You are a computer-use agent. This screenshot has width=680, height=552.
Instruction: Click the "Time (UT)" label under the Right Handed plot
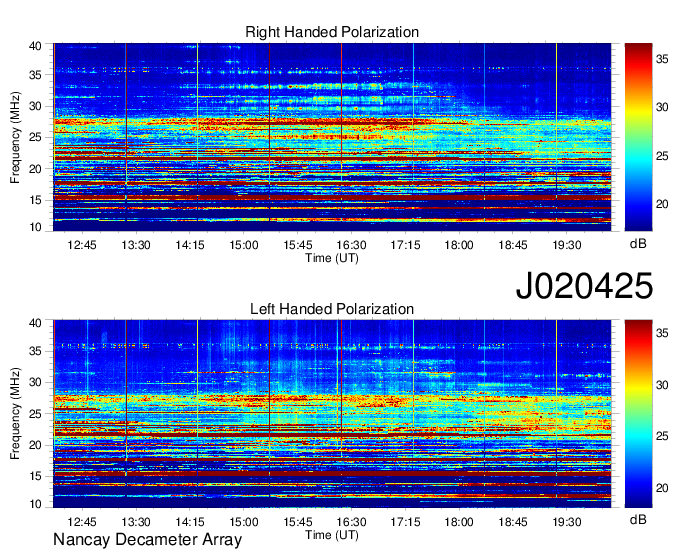point(332,258)
